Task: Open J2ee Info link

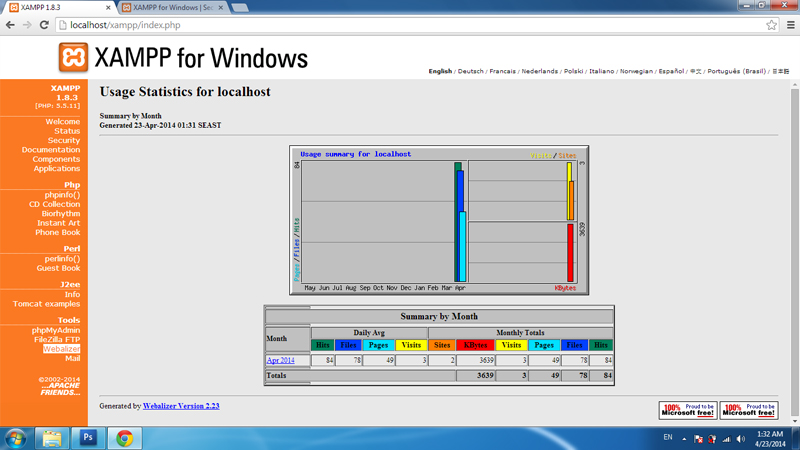Action: (x=72, y=294)
